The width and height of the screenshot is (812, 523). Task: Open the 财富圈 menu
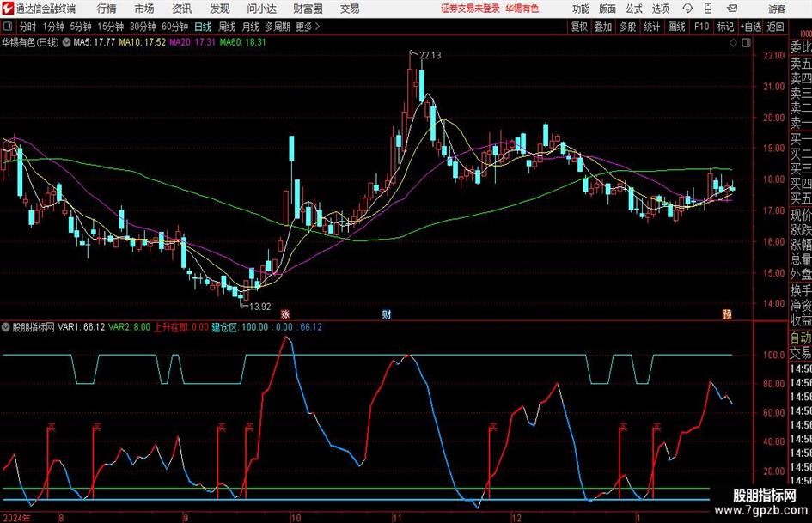[308, 9]
